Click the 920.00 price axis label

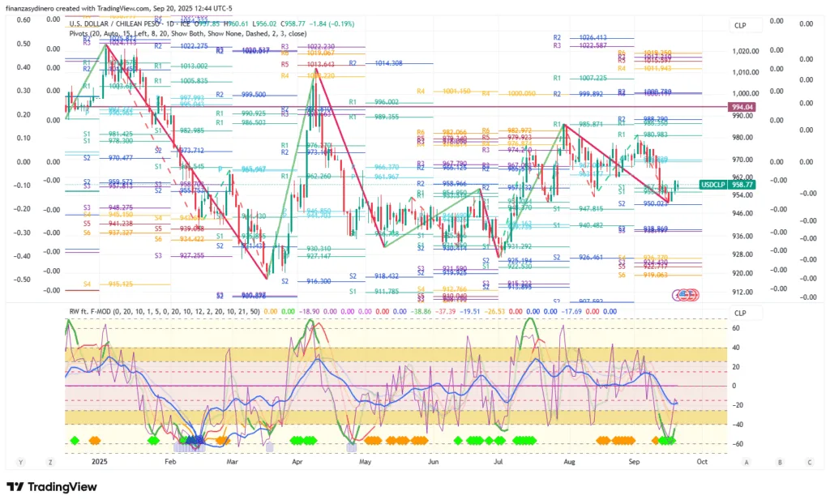(742, 273)
